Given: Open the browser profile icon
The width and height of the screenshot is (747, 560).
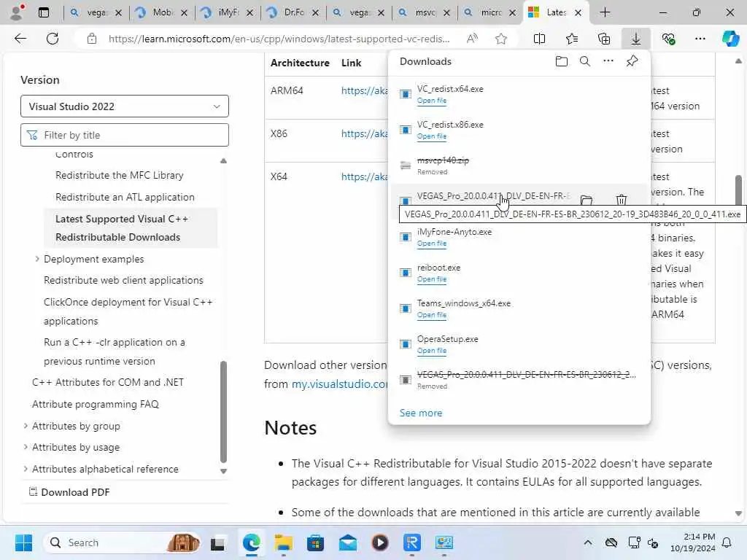Looking at the screenshot, I should pos(17,12).
